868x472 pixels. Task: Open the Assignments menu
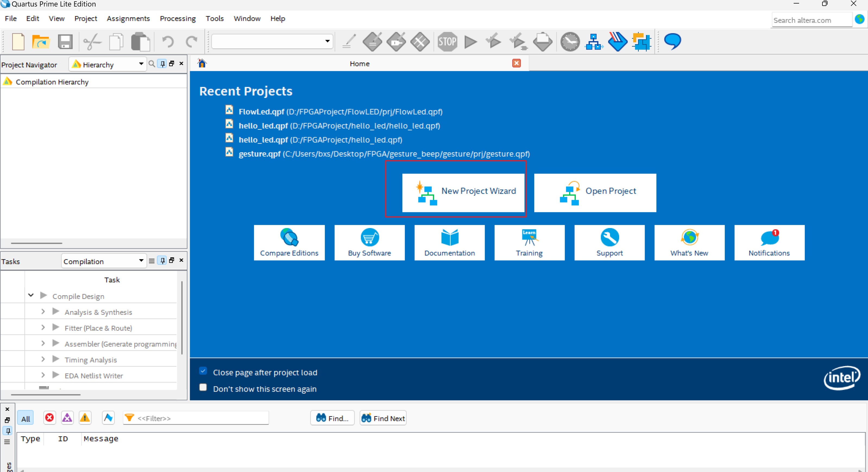point(128,18)
